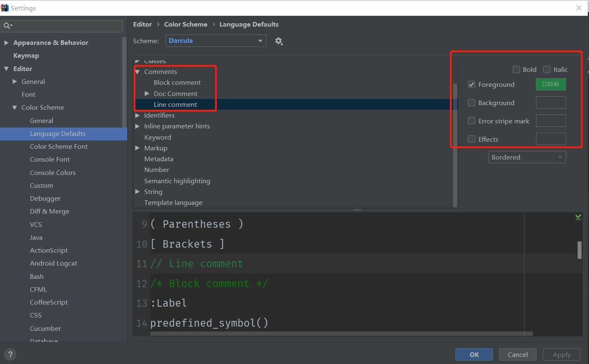Image resolution: width=589 pixels, height=364 pixels.
Task: Select Metadata in attribute list
Action: point(159,159)
